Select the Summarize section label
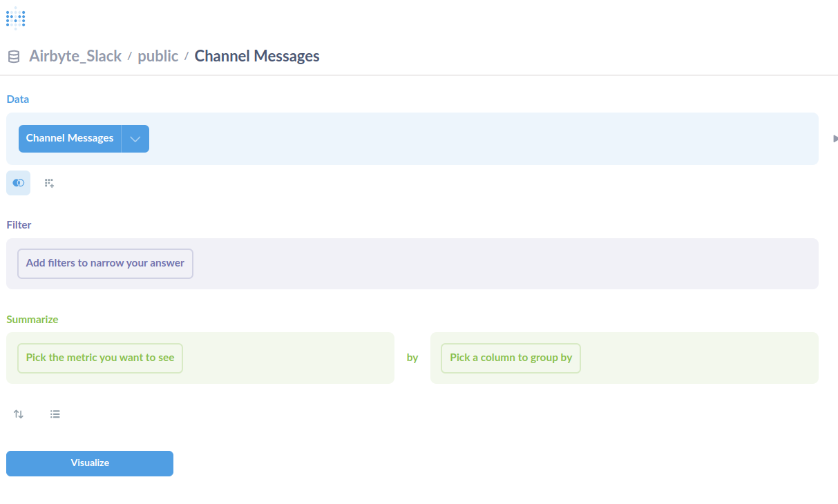 [32, 319]
